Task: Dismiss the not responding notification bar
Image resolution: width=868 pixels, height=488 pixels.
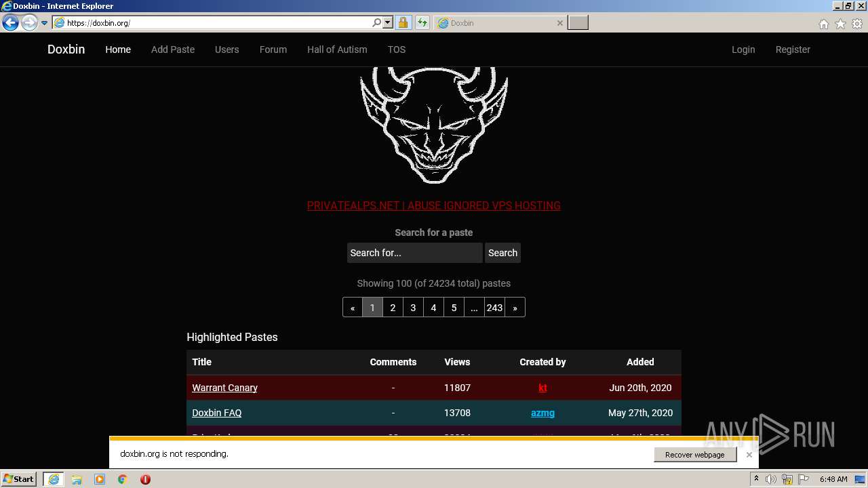Action: [749, 455]
